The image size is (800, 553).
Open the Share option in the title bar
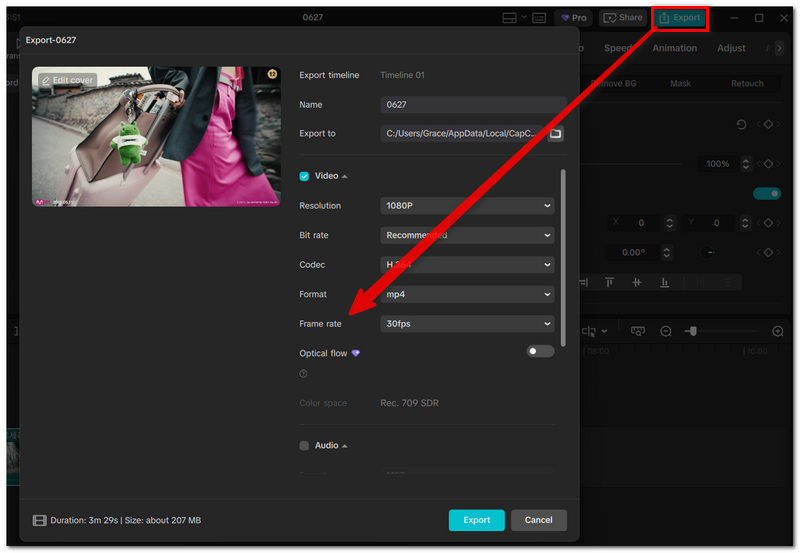tap(622, 18)
